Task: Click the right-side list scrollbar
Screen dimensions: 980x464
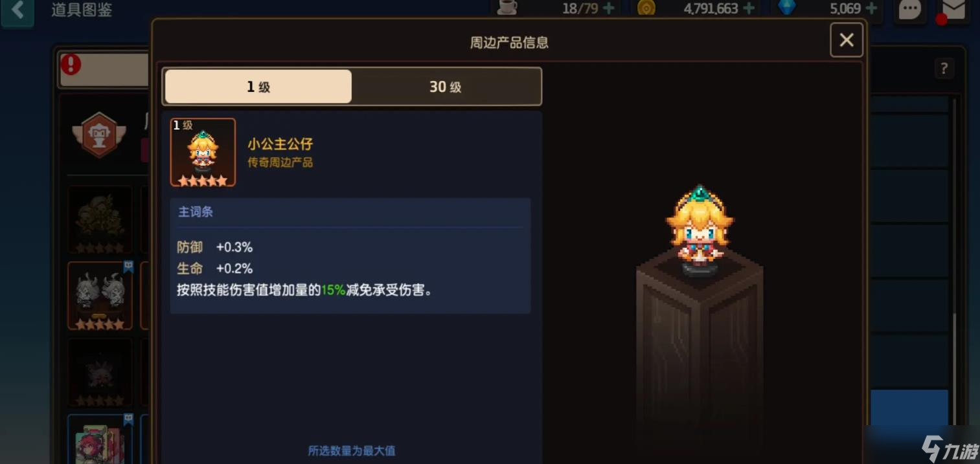Action: [953, 259]
